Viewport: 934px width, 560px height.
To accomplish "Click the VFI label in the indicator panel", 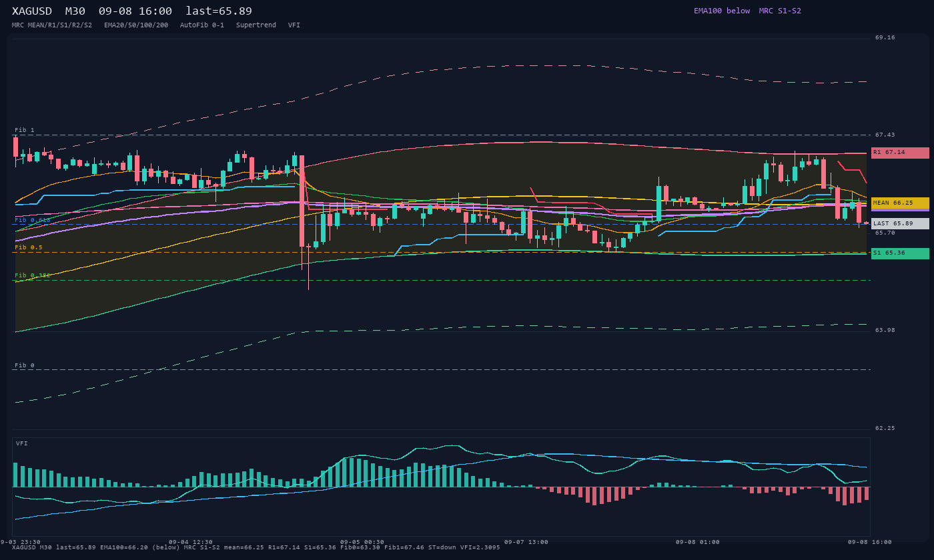I will click(22, 443).
